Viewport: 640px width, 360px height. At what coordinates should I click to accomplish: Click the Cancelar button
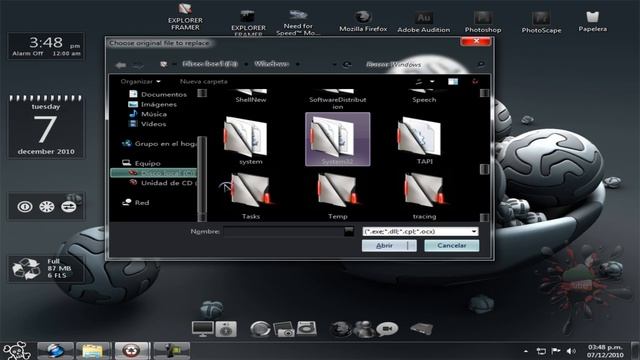[451, 245]
